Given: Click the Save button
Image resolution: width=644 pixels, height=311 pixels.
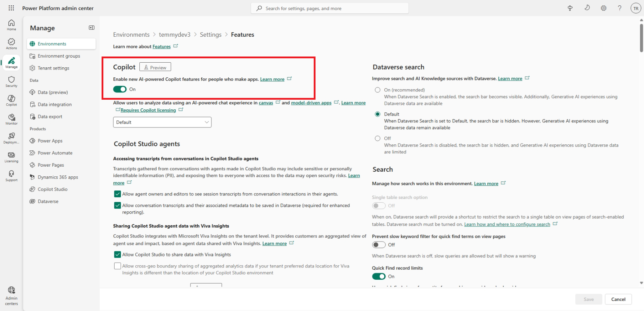Looking at the screenshot, I should click(x=589, y=299).
